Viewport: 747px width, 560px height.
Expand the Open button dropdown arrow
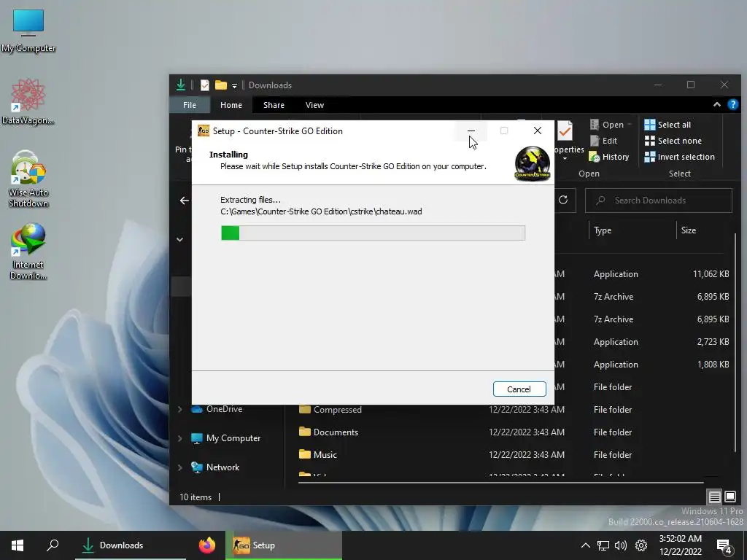click(630, 125)
